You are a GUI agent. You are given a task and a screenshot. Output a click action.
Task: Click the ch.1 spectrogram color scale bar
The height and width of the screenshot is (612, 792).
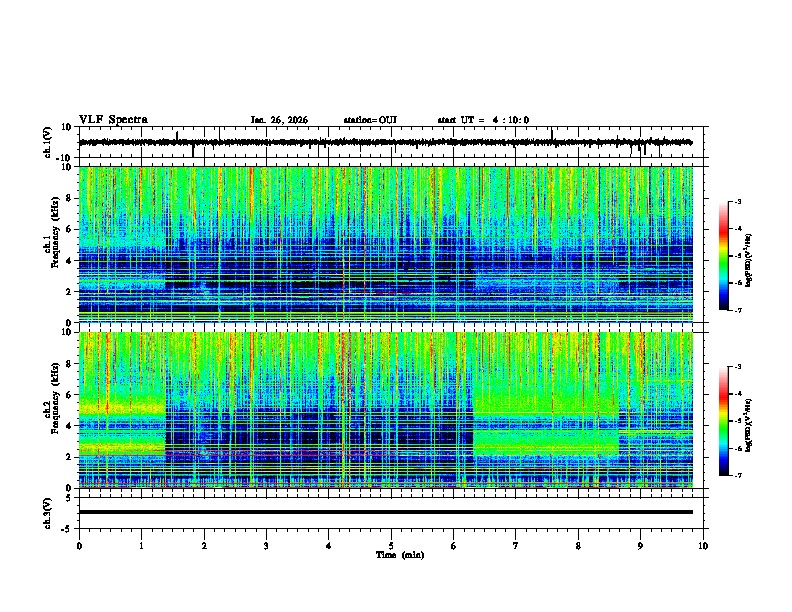tap(724, 256)
